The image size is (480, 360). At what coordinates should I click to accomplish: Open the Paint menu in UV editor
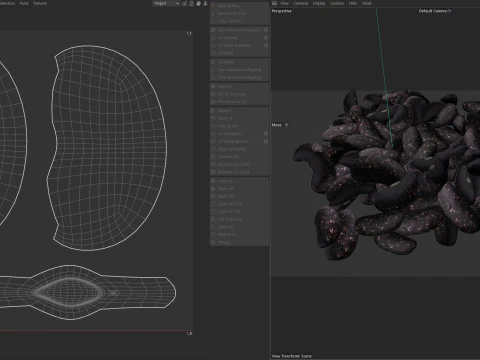pos(24,3)
